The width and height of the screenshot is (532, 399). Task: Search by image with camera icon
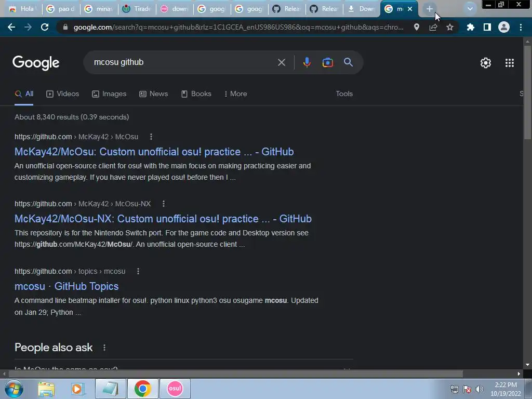(x=327, y=62)
